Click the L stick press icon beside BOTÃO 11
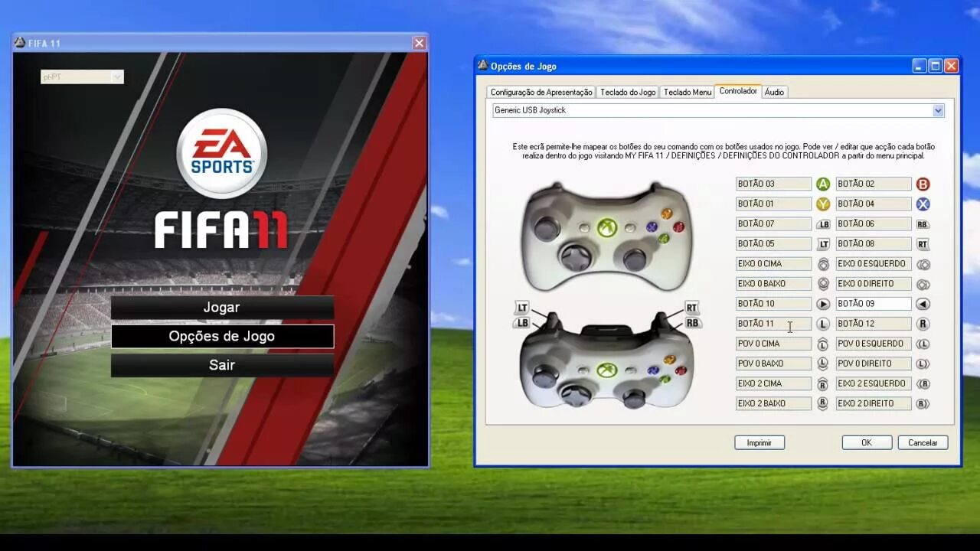Image resolution: width=980 pixels, height=551 pixels. coord(823,324)
